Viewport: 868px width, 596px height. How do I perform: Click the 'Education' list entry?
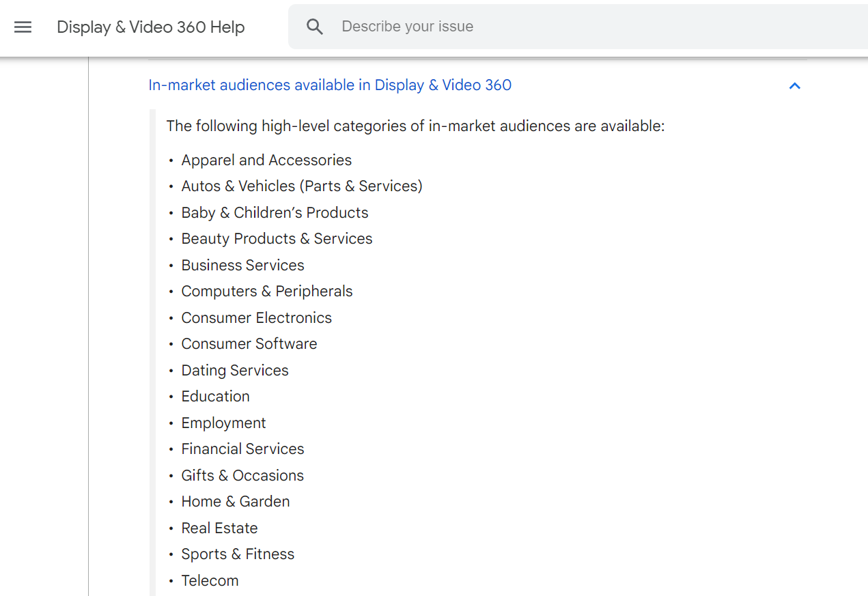(215, 397)
